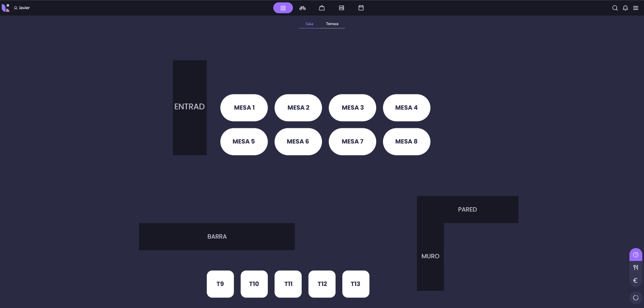Select the euro amount view icon
644x308 pixels.
[636, 280]
